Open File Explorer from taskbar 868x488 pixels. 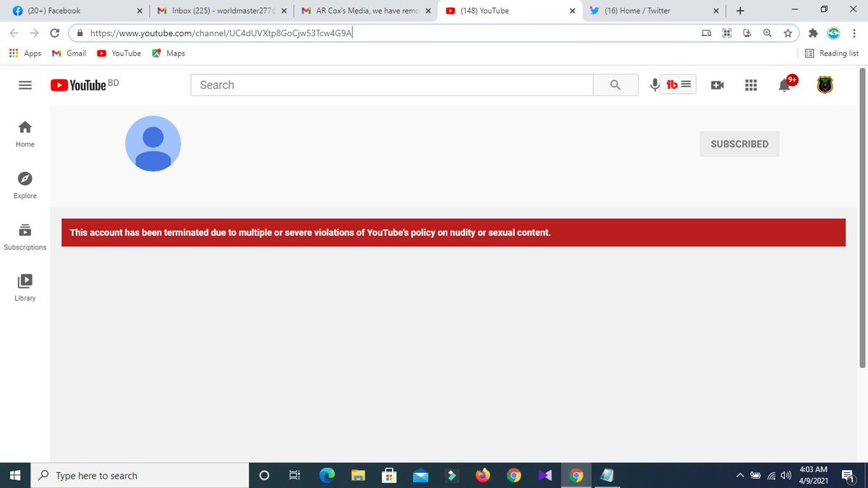click(x=358, y=475)
